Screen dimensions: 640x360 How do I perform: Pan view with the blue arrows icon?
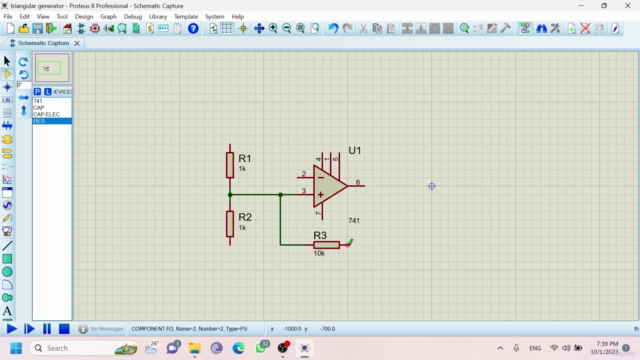pos(259,28)
